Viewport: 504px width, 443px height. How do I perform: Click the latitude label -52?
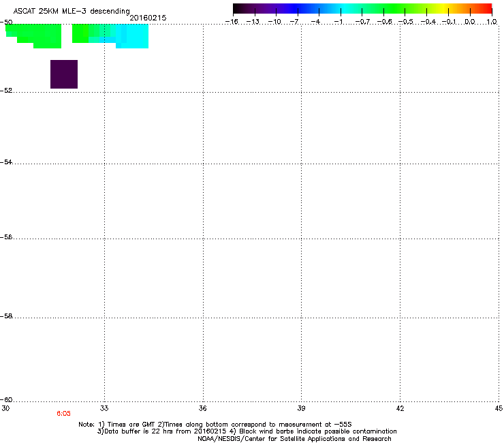coord(6,91)
